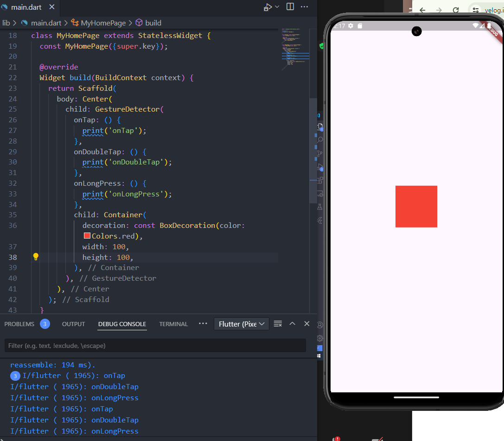Image resolution: width=504 pixels, height=441 pixels.
Task: Reload the page in the browser window
Action: [456, 10]
